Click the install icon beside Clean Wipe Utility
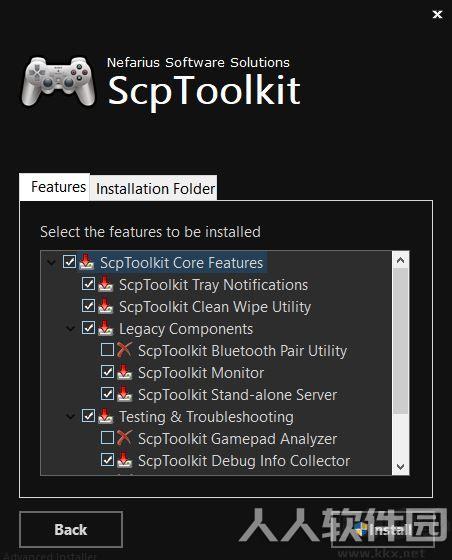The width and height of the screenshot is (452, 560). tap(105, 306)
